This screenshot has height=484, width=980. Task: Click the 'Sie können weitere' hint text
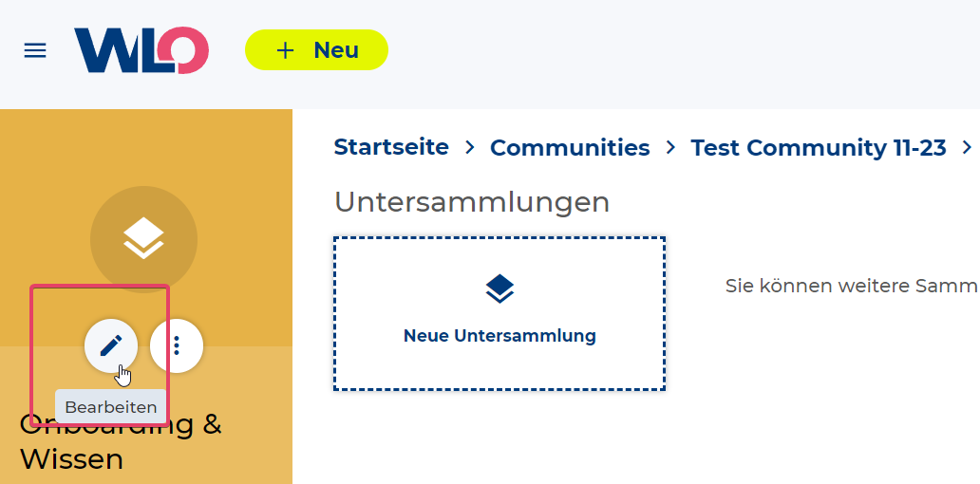point(851,286)
